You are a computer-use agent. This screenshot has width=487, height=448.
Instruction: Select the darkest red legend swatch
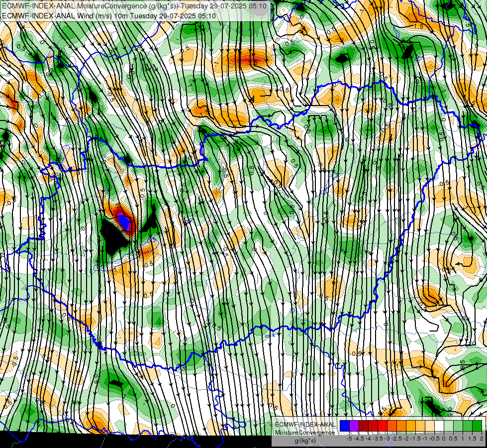click(x=364, y=426)
